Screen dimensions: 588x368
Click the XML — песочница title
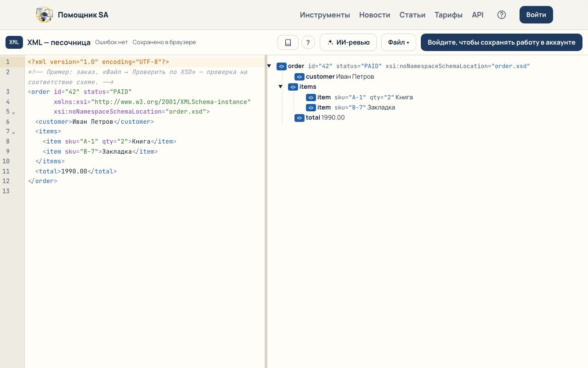pos(59,42)
